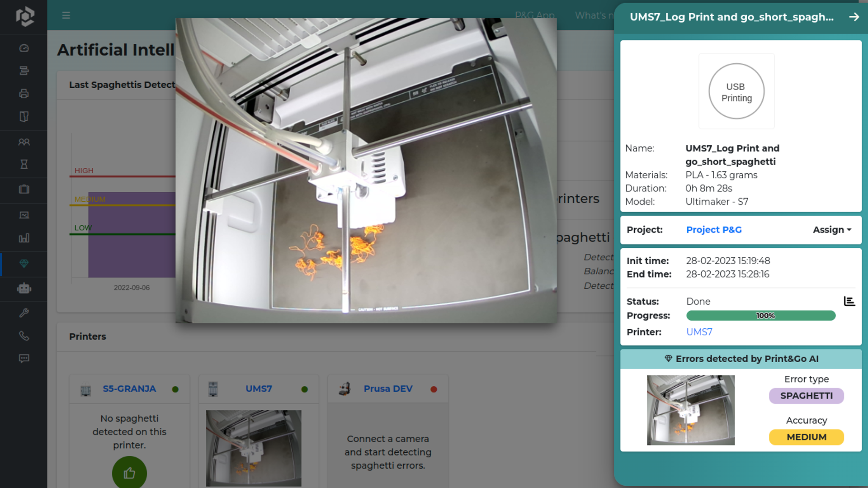Click the Print&Go logo icon
The width and height of the screenshot is (868, 488).
24,16
